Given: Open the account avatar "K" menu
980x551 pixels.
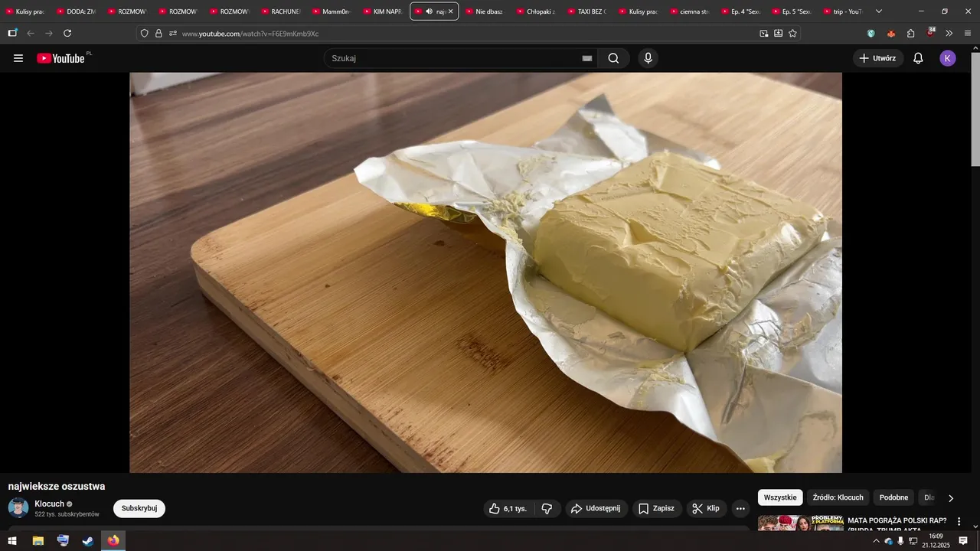Looking at the screenshot, I should (x=948, y=58).
